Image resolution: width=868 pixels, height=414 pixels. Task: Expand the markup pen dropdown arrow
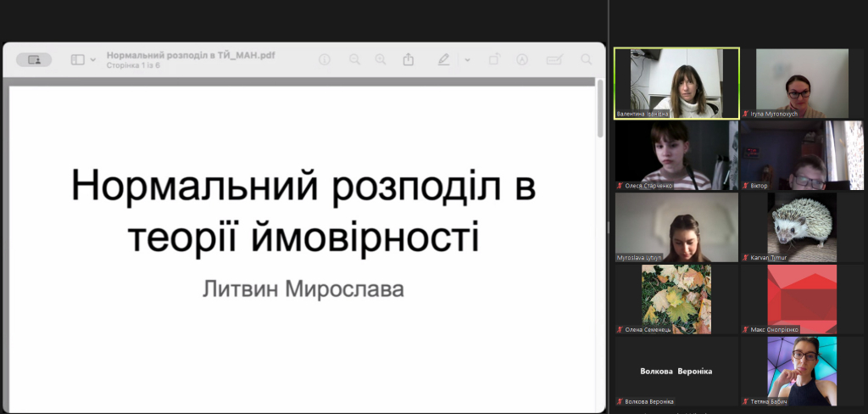[467, 60]
